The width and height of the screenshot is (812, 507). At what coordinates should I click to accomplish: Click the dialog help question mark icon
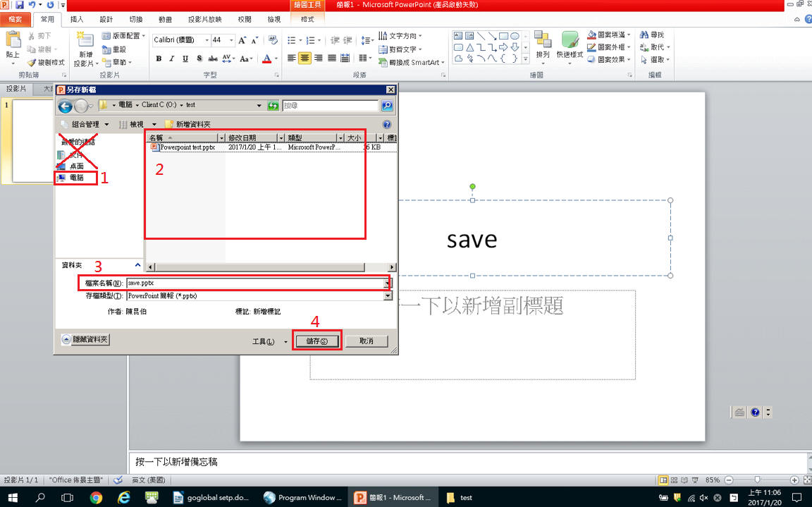click(x=386, y=124)
